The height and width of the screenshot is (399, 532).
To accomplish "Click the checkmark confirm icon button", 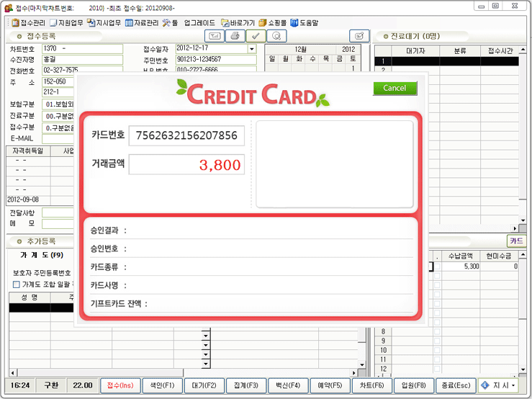I will pyautogui.click(x=256, y=36).
